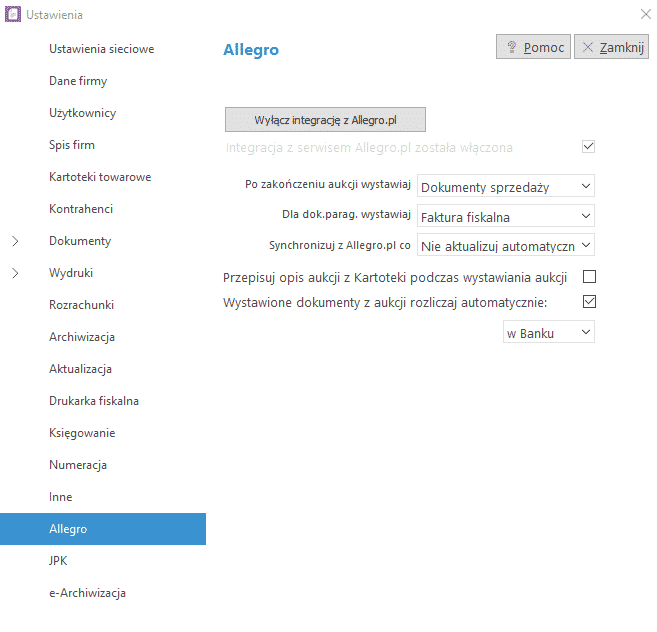Image resolution: width=657 pixels, height=632 pixels.
Task: Click the Ustawienia app icon in title bar
Action: pyautogui.click(x=13, y=14)
